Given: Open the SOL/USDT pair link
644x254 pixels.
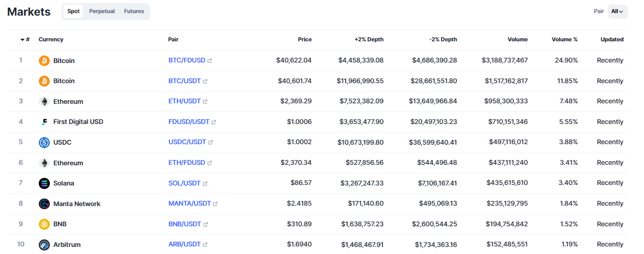Looking at the screenshot, I should [184, 183].
